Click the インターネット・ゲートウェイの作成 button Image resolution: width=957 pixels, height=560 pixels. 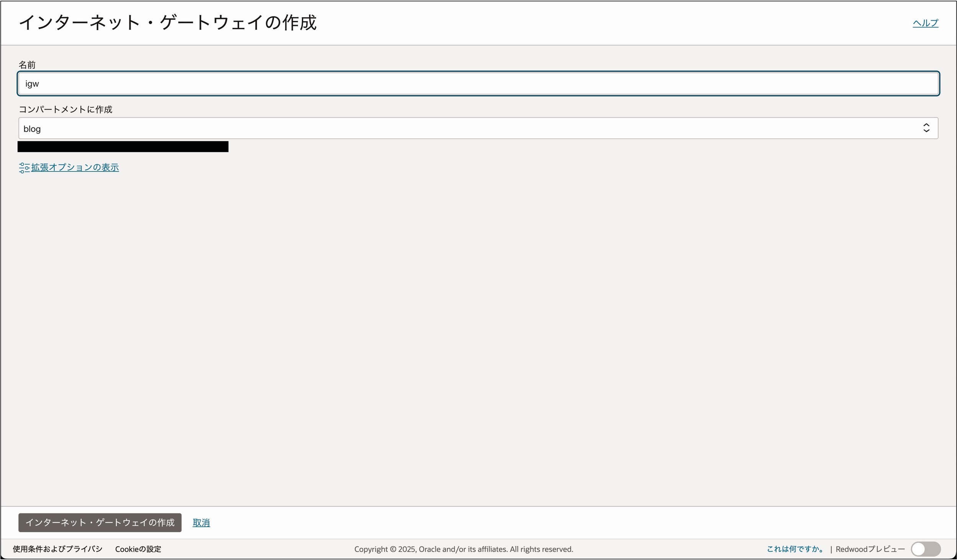[x=100, y=522]
